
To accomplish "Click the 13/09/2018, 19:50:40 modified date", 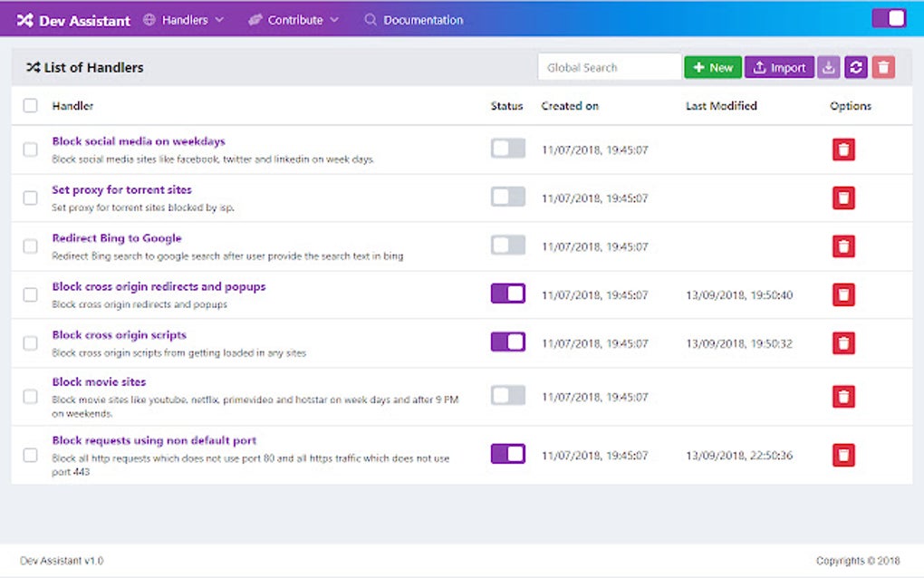I will (x=739, y=294).
